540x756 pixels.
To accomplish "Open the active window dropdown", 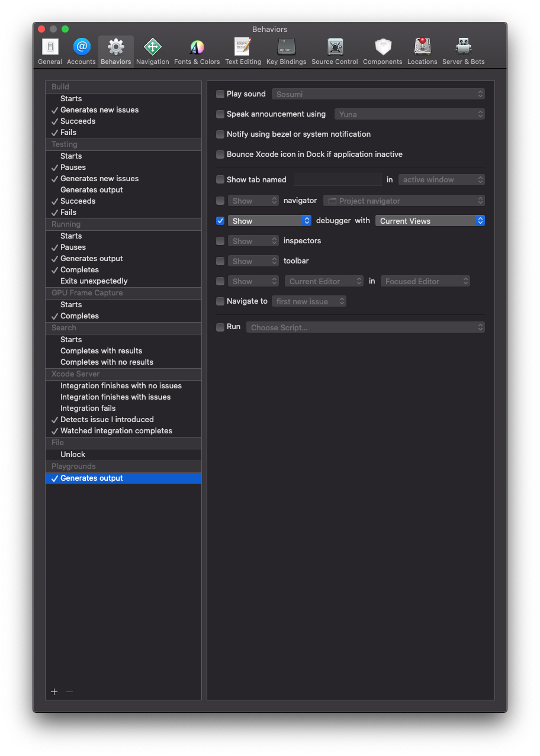I will tap(442, 179).
